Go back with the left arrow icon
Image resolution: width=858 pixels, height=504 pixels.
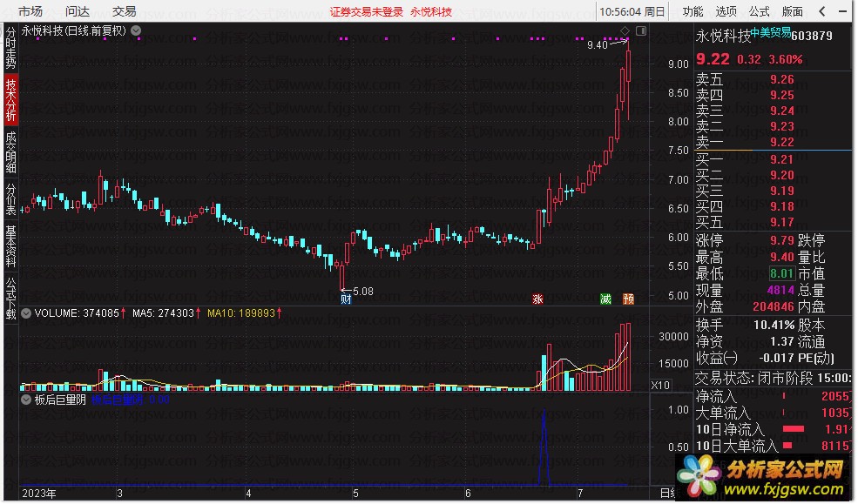[x=822, y=11]
